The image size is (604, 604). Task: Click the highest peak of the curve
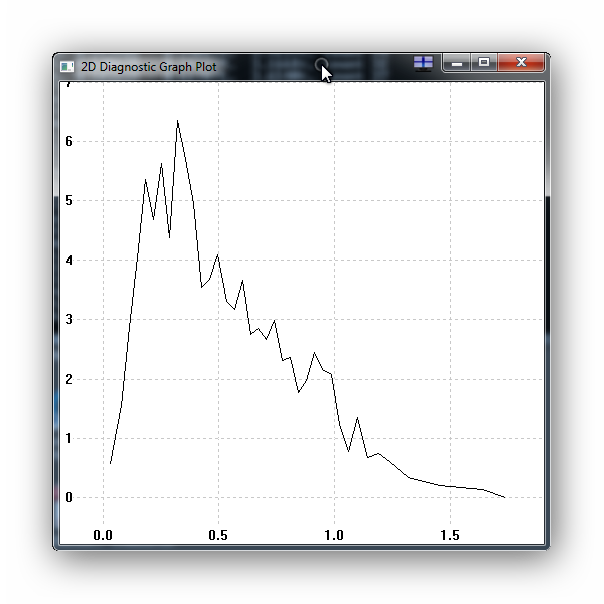[177, 121]
